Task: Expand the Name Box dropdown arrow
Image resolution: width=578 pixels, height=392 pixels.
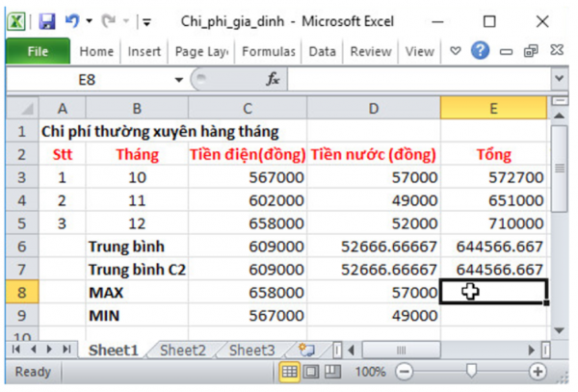Action: click(x=179, y=80)
